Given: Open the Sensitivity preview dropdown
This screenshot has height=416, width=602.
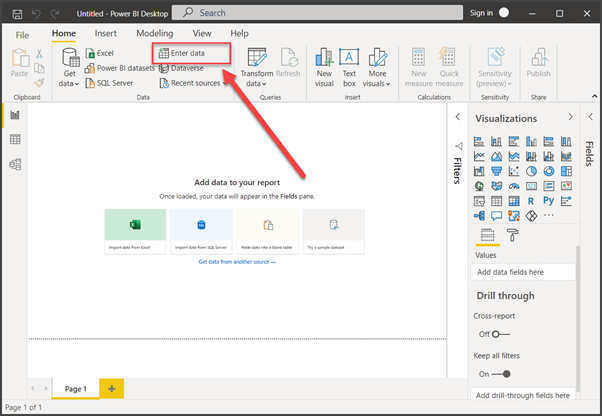Looking at the screenshot, I should pos(494,68).
